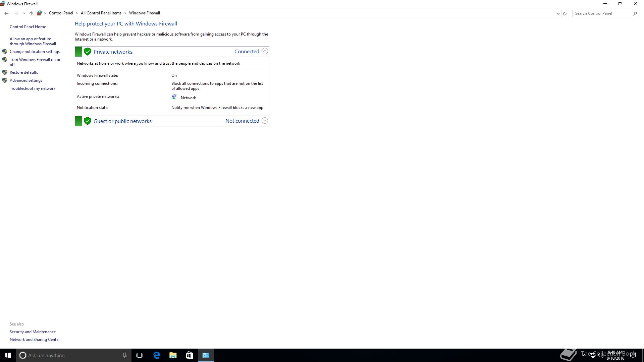Click the Control Panel address bar icon

click(39, 13)
